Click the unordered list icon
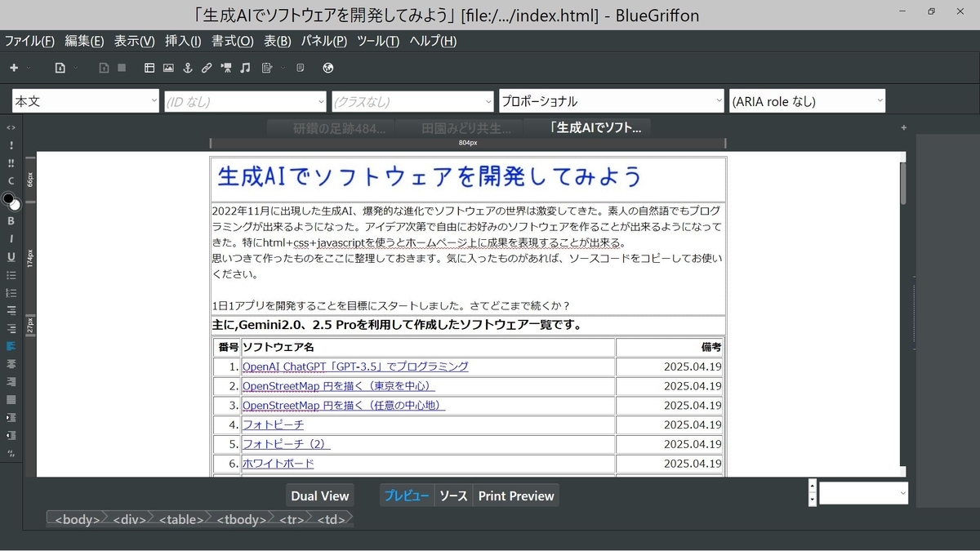 click(x=11, y=275)
